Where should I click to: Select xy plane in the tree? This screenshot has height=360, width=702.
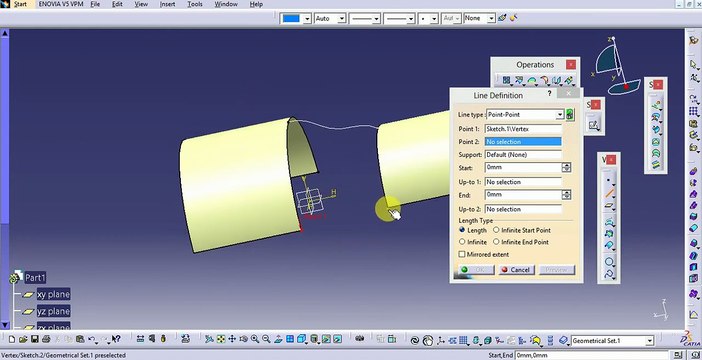pos(53,295)
